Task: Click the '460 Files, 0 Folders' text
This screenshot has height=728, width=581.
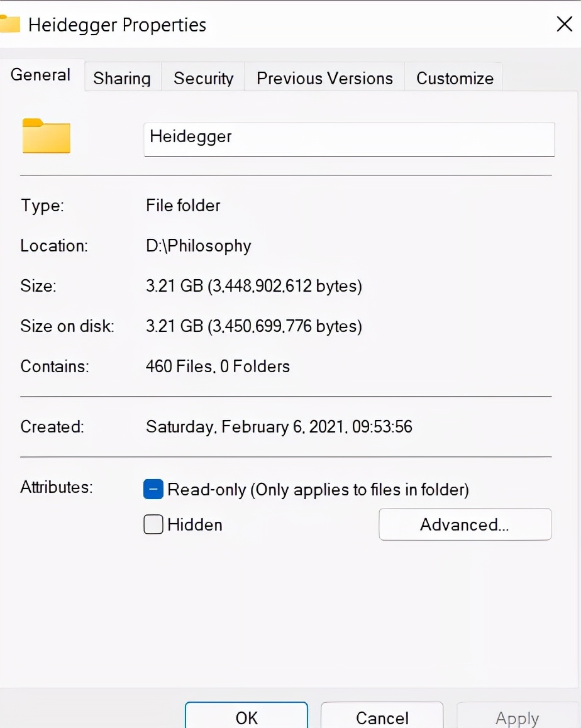Action: [x=218, y=367]
